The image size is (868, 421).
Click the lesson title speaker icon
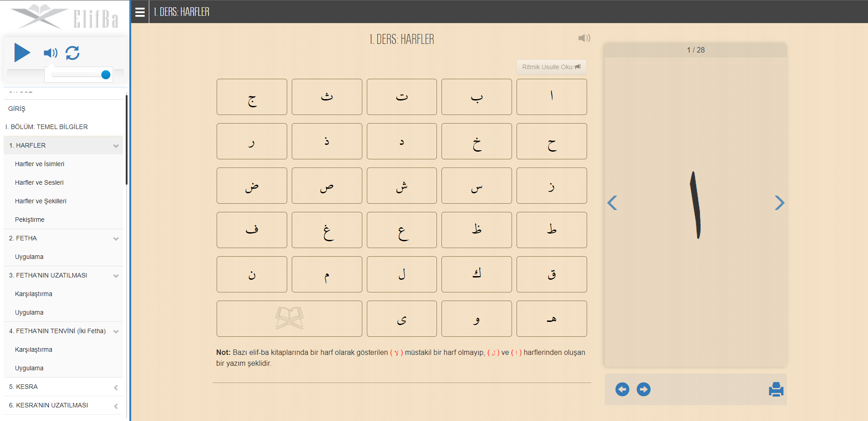click(584, 38)
